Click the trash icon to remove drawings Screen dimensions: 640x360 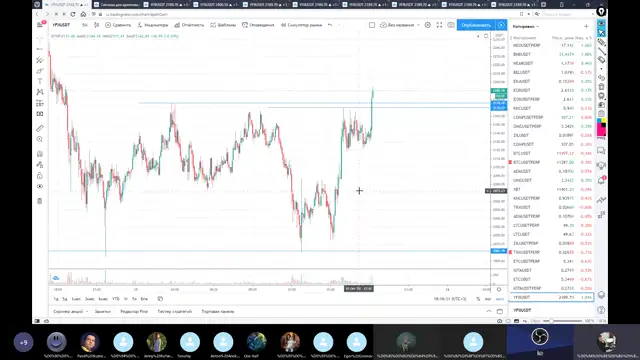[x=40, y=201]
